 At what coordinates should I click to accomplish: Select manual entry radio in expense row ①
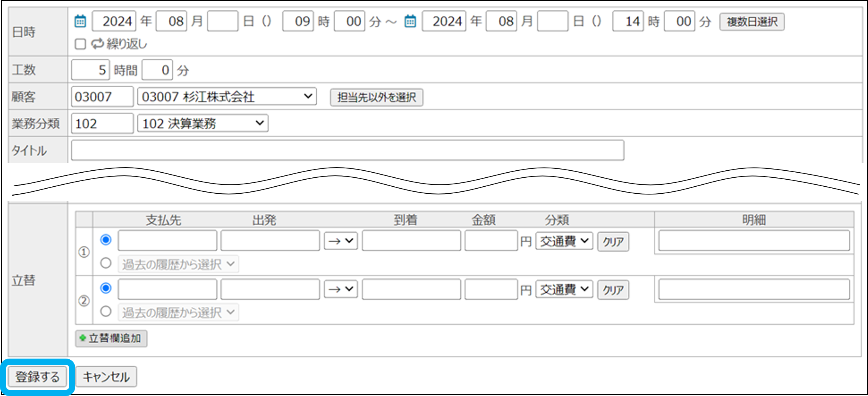106,240
